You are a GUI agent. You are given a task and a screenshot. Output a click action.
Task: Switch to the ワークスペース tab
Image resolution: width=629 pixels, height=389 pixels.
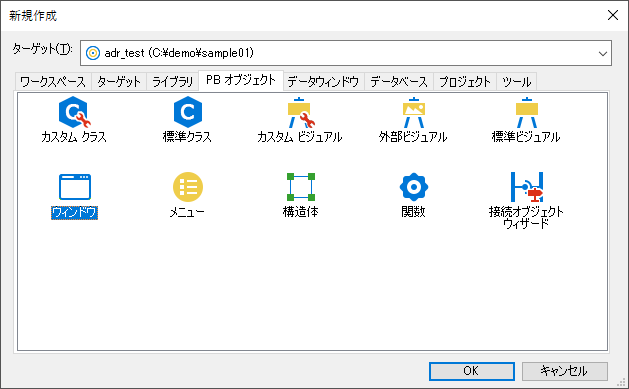[53, 82]
